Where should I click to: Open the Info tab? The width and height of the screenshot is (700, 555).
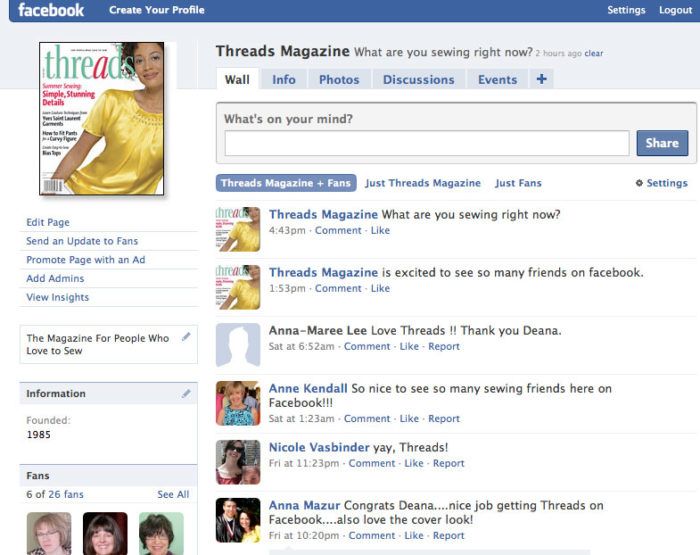(x=284, y=79)
